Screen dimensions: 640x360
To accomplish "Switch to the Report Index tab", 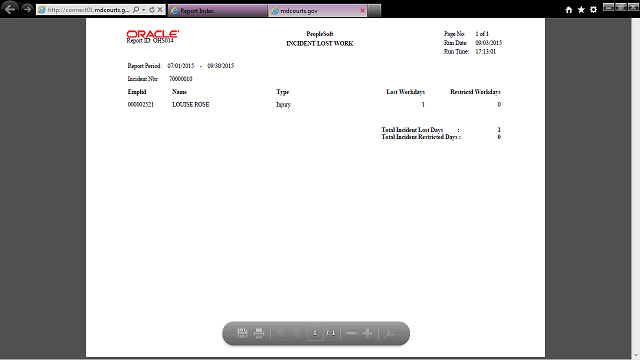I will point(218,11).
